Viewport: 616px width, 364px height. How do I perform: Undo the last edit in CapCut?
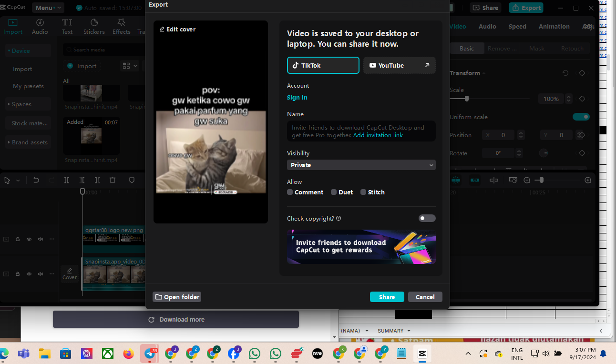tap(36, 180)
